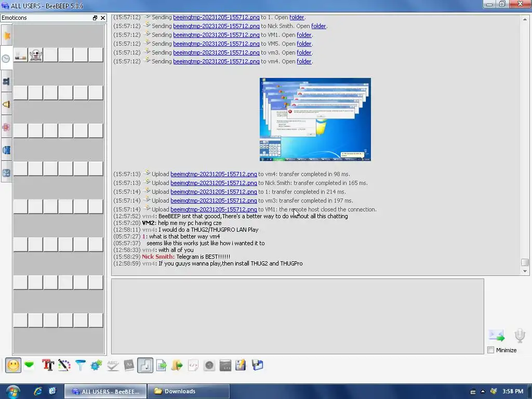Open the folder link in the Sending to vm3 row
Image resolution: width=532 pixels, height=399 pixels.
tap(304, 52)
